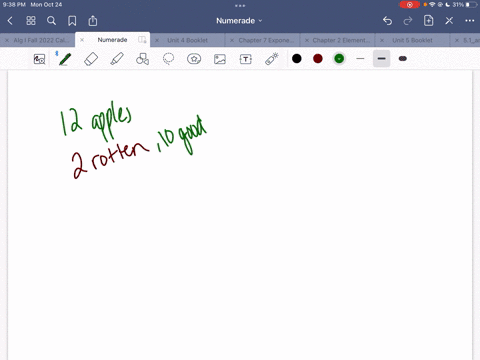Image resolution: width=480 pixels, height=360 pixels.
Task: Switch to Chapter 7 Expone... tab
Action: 266,40
